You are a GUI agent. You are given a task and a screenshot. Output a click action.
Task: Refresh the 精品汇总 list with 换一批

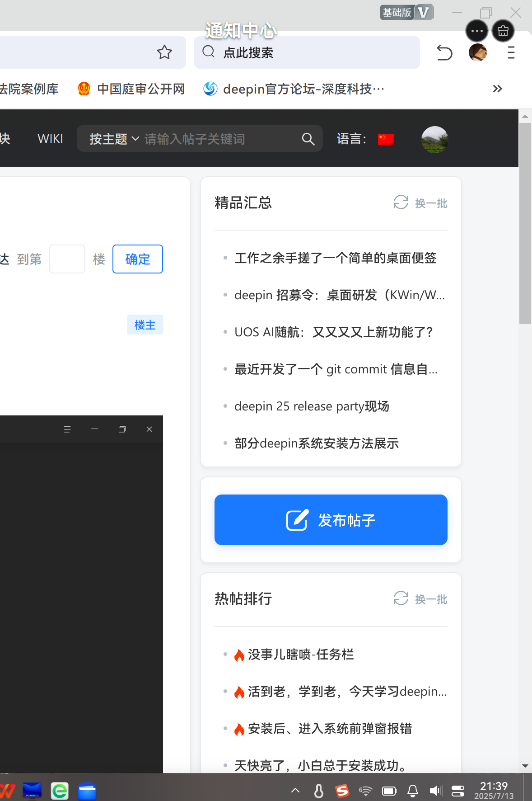pos(420,203)
